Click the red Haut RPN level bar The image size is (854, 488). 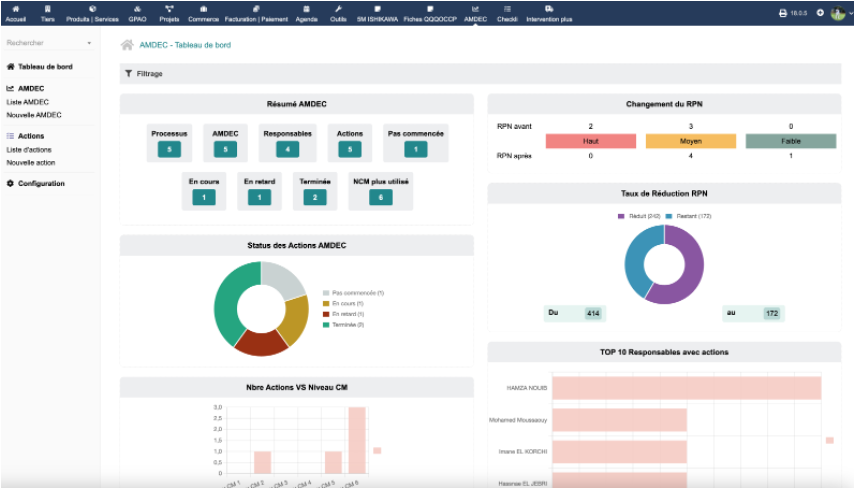point(591,141)
